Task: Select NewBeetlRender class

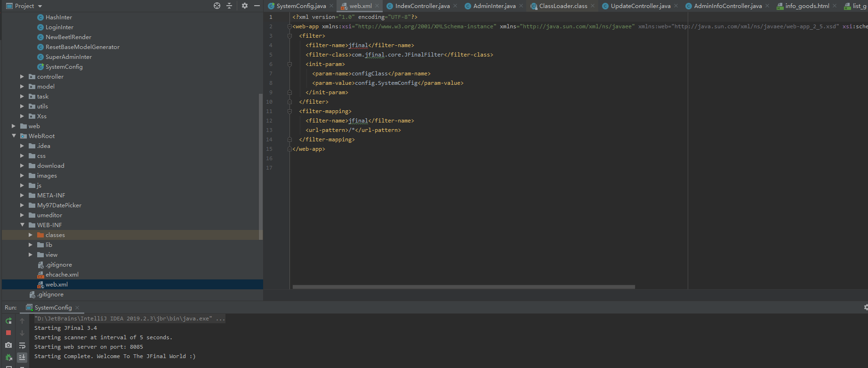Action: pos(68,37)
